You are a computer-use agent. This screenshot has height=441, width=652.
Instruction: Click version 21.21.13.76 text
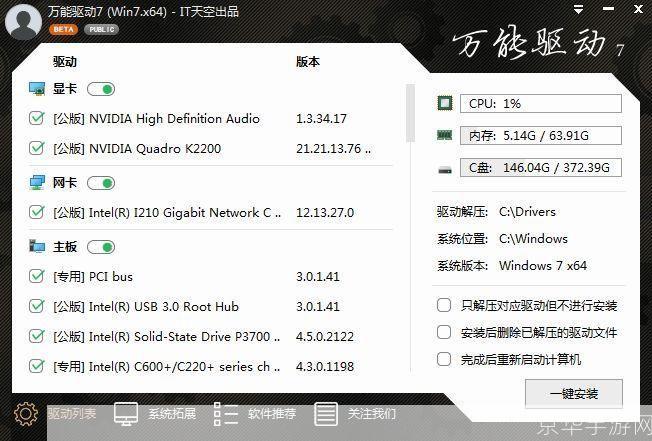(333, 148)
